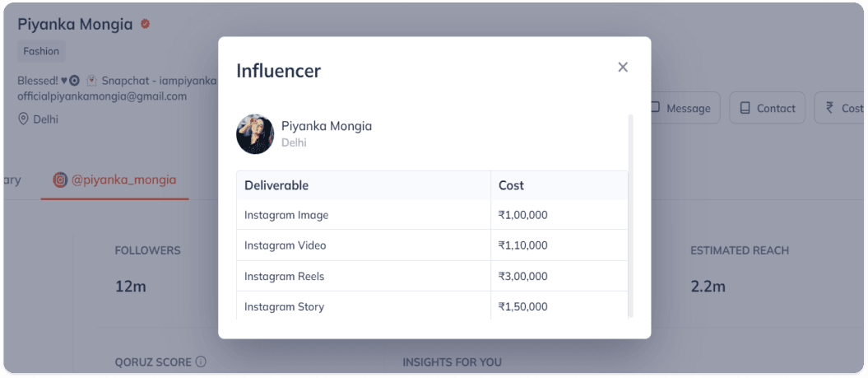868x378 pixels.
Task: Open the Contact button
Action: [768, 108]
